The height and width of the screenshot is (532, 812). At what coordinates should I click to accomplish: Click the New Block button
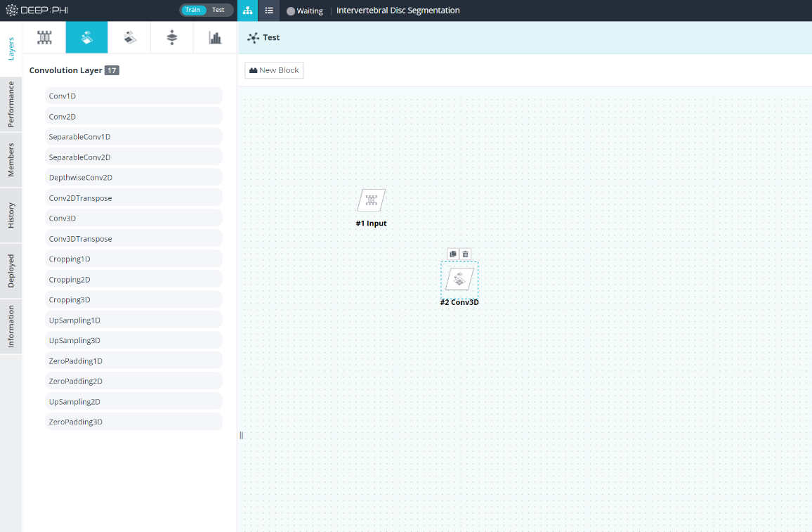pos(274,70)
